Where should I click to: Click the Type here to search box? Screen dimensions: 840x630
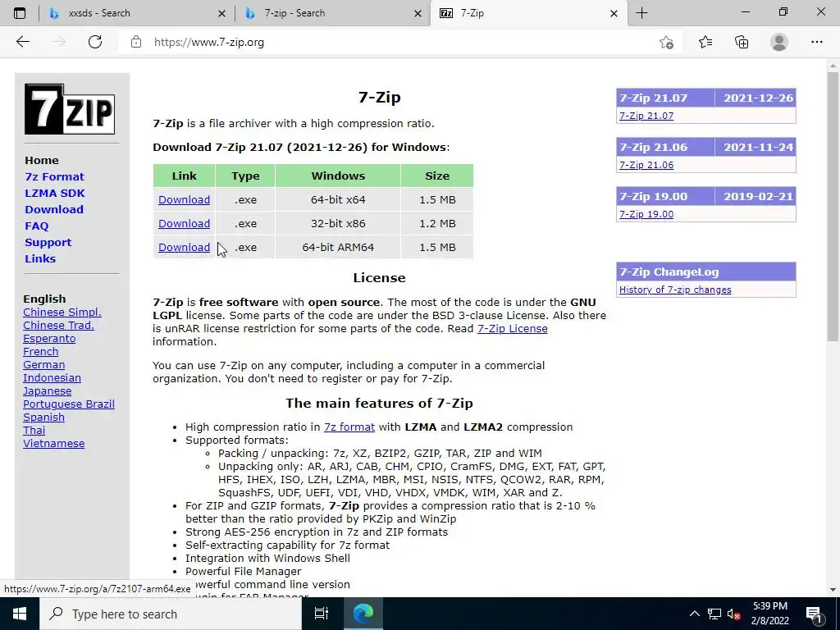point(171,614)
